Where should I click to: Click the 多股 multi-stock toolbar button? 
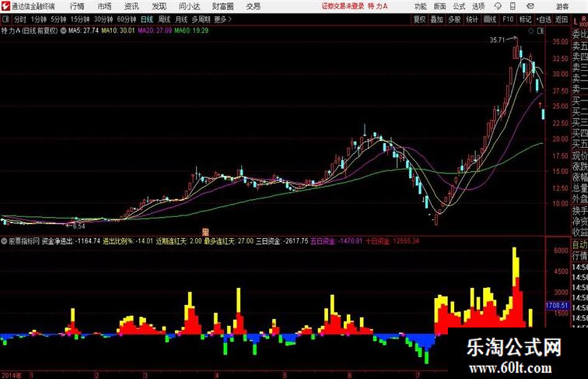(x=454, y=19)
